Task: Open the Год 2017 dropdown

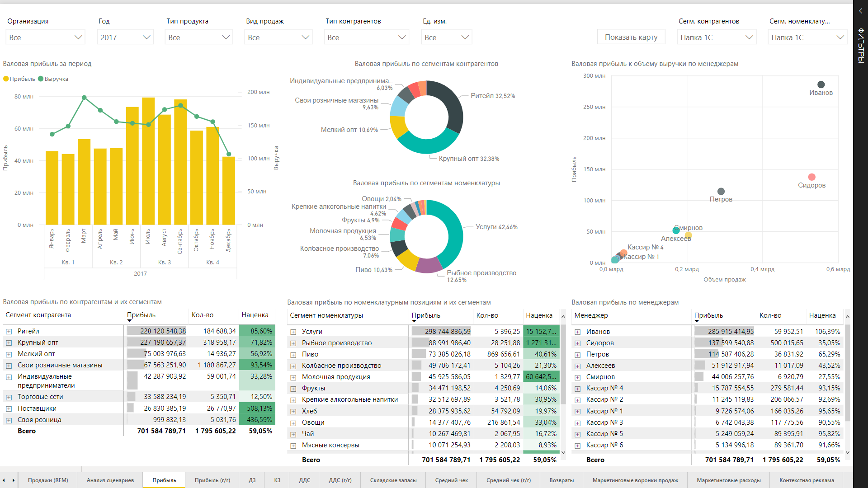Action: pos(125,37)
